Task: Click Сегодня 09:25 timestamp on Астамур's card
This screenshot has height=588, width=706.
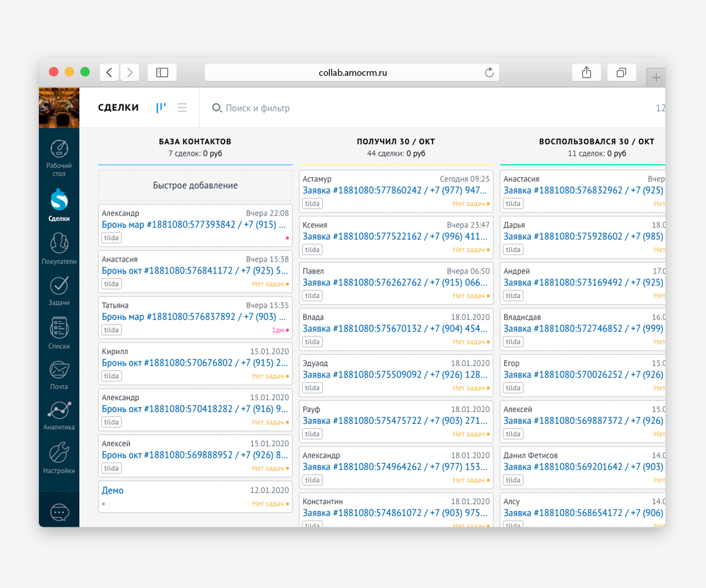Action: 465,179
